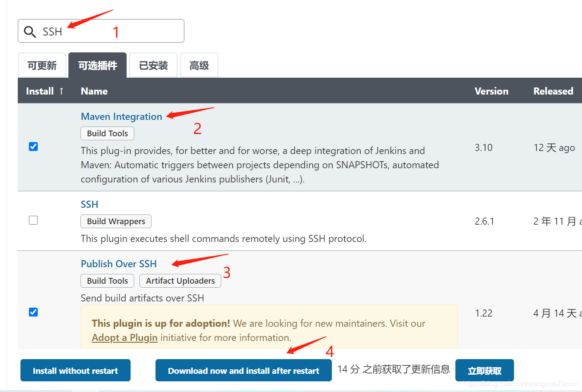Click 'This plugin is up for adoption!' text

(161, 323)
